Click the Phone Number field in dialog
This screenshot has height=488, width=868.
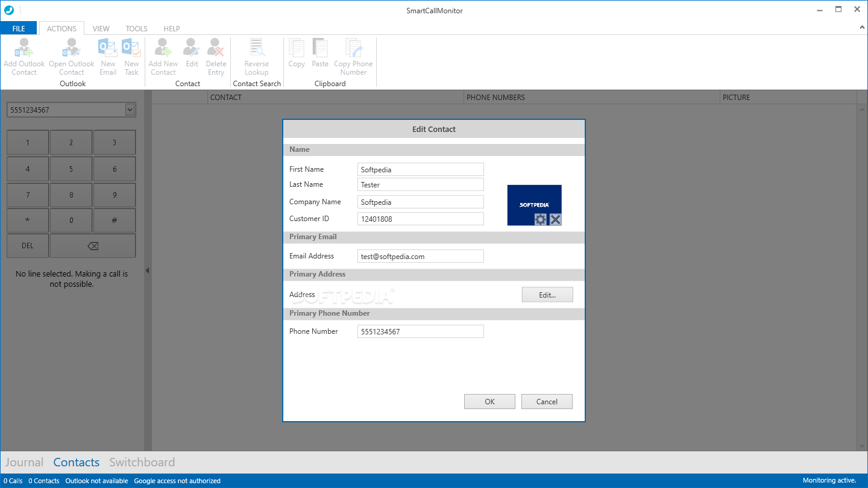point(421,331)
